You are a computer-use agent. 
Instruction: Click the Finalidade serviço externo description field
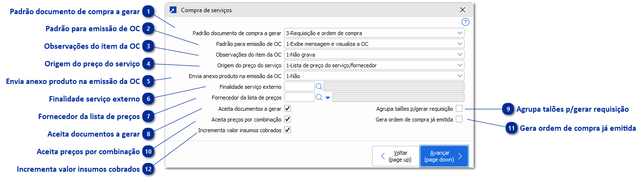[x=394, y=86]
